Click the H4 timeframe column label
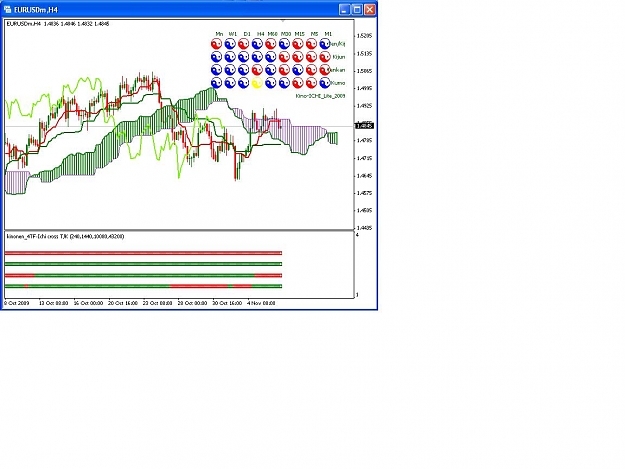625x469 pixels. coord(260,34)
